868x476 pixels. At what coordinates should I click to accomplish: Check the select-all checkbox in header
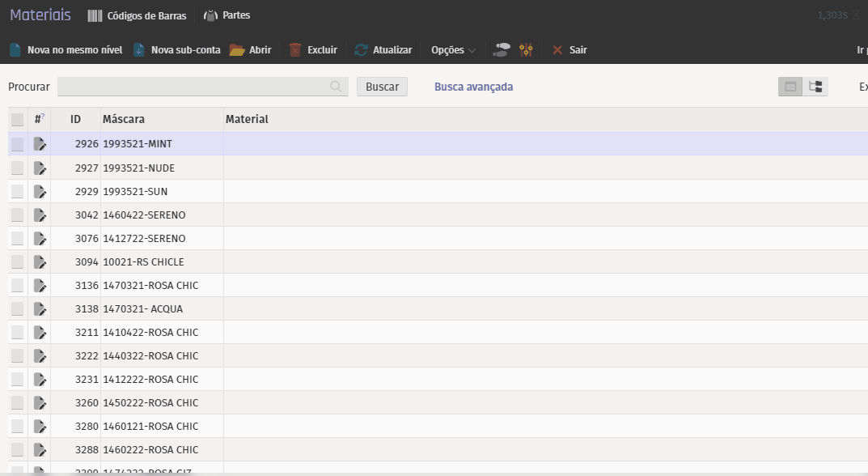click(17, 120)
